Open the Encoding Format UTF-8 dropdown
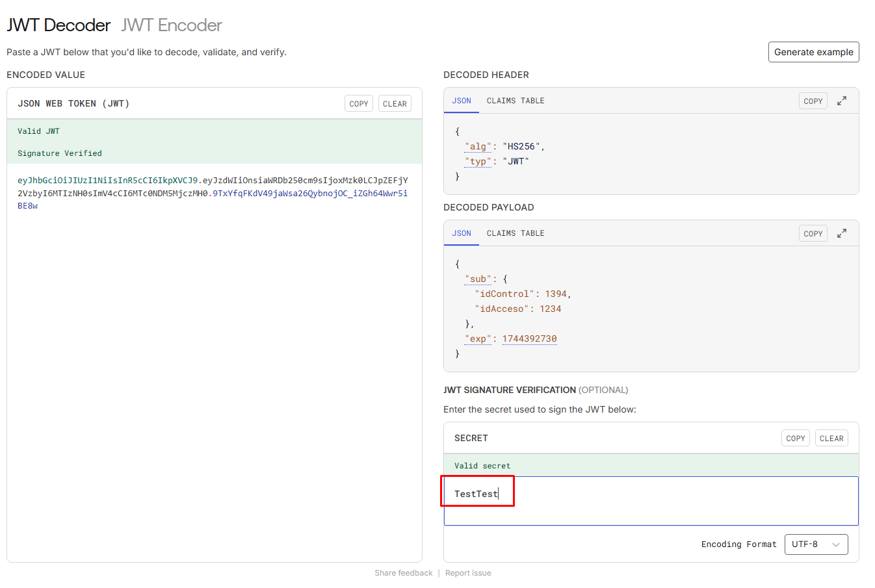This screenshot has height=588, width=875. pyautogui.click(x=816, y=544)
